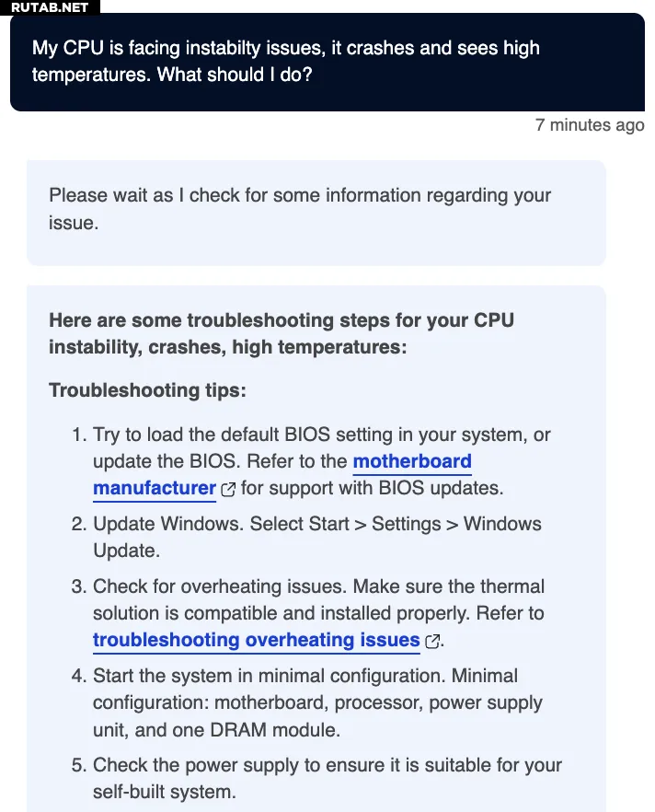655x812 pixels.
Task: Click "for support with BIOS updates" text
Action: click(372, 488)
